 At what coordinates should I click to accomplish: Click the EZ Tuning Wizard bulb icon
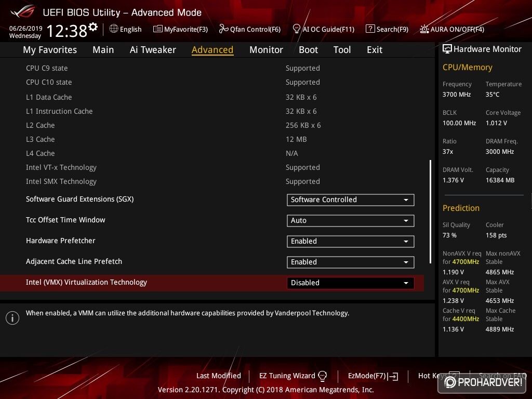[322, 376]
